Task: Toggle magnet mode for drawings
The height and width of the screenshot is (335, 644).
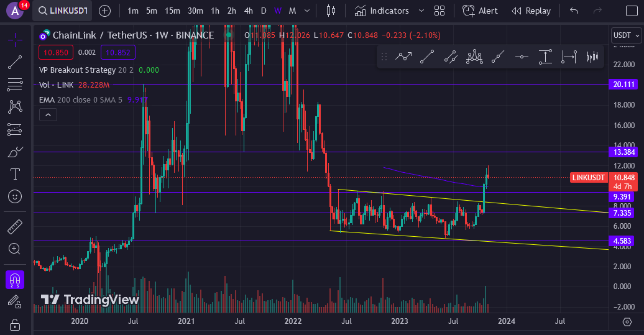Action: coord(15,280)
